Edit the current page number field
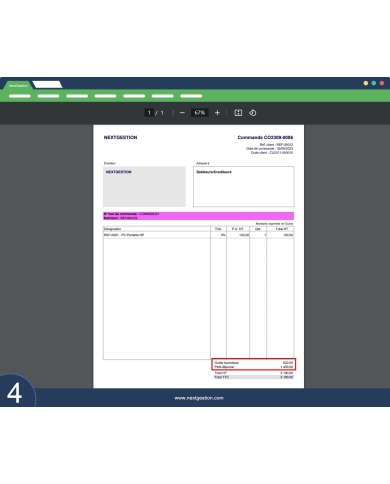This screenshot has width=390, height=484. 149,113
